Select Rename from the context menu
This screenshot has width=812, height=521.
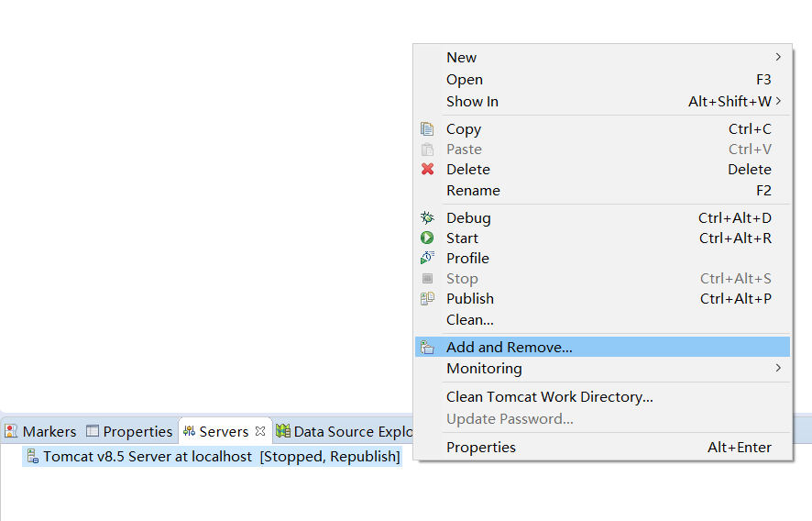point(473,191)
